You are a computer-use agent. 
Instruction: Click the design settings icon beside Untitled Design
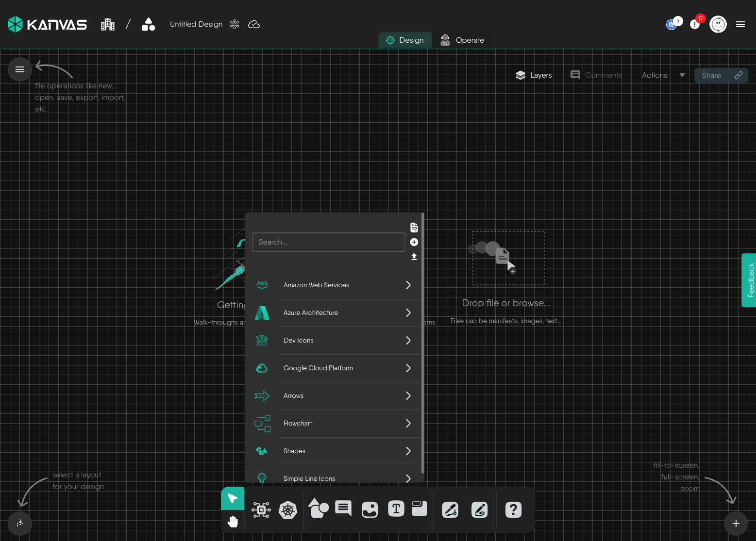tap(235, 24)
